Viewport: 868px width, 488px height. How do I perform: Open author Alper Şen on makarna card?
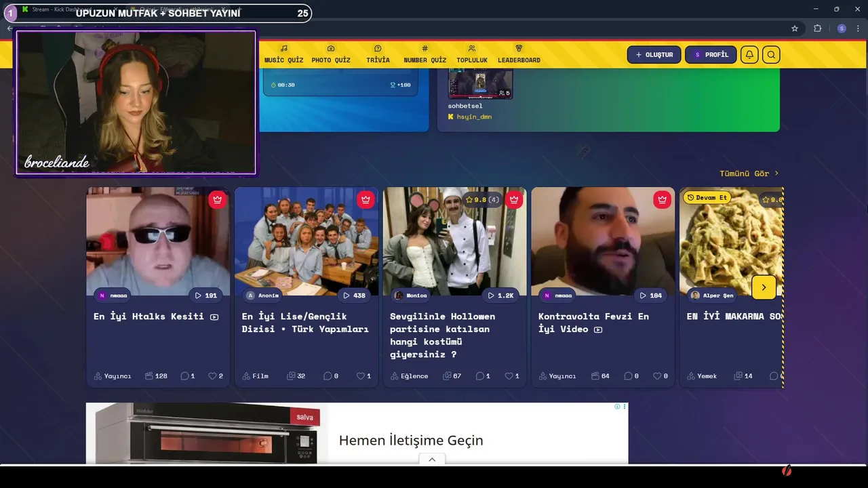(x=711, y=296)
